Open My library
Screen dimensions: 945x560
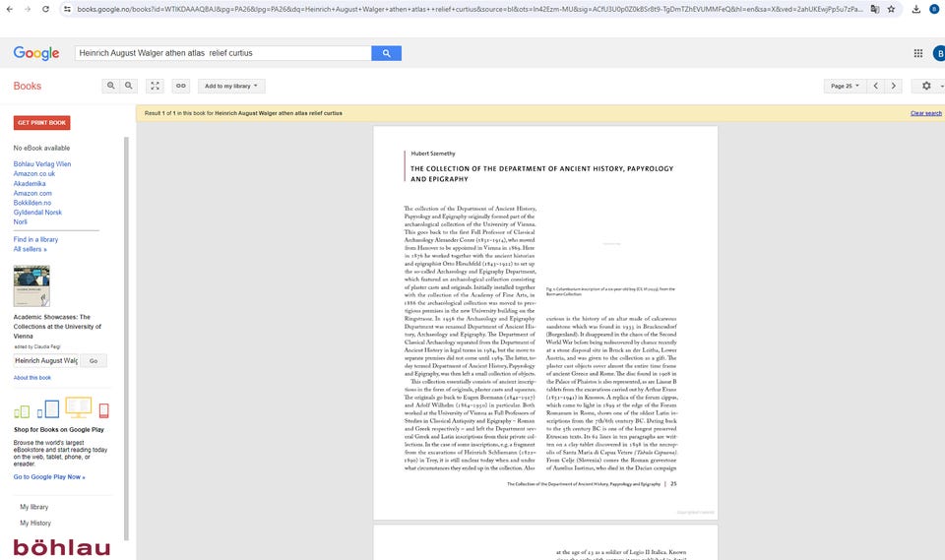click(x=34, y=507)
